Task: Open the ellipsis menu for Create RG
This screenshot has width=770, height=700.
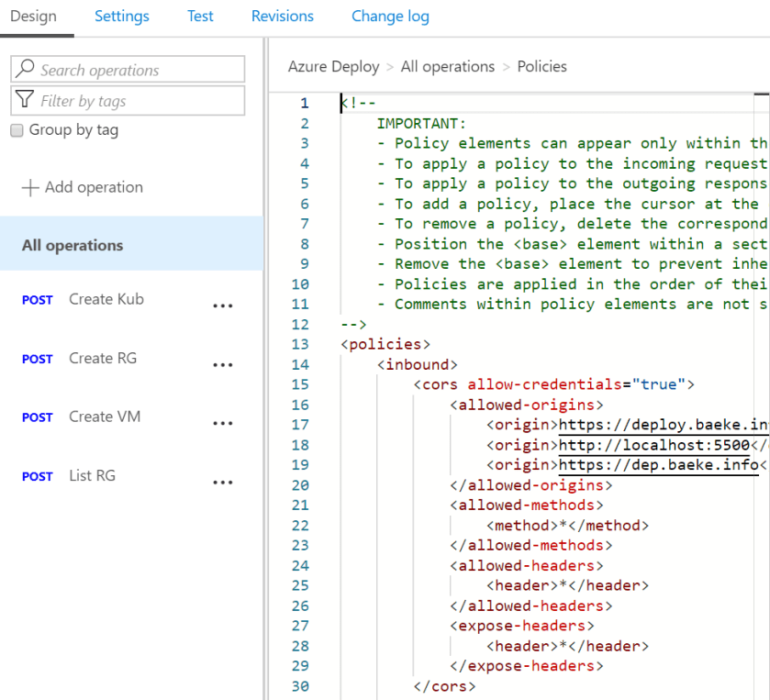Action: 222,365
